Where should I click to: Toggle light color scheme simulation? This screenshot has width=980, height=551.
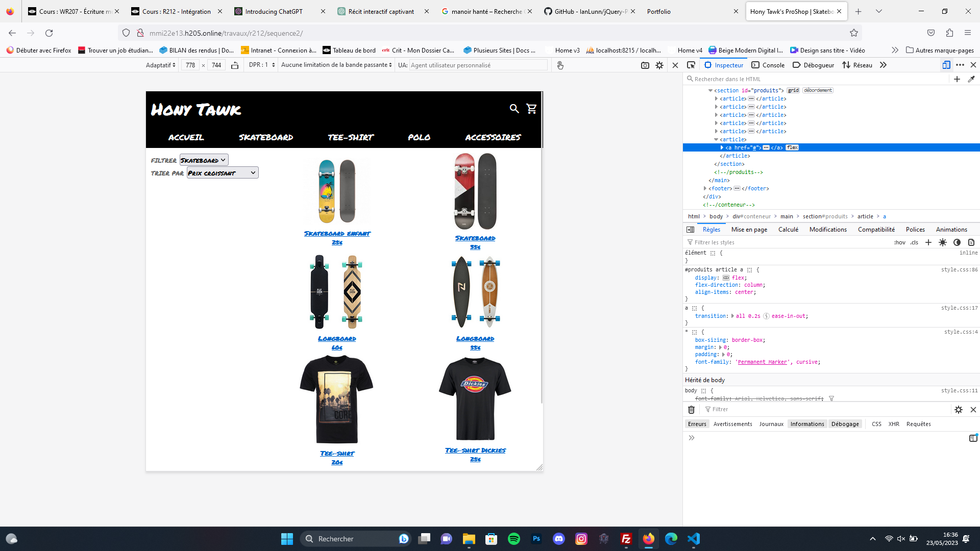[943, 242]
